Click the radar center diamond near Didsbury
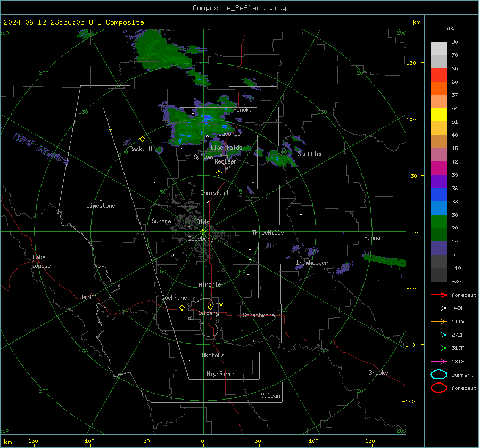Screen dimensions: 479x448 (x=203, y=232)
